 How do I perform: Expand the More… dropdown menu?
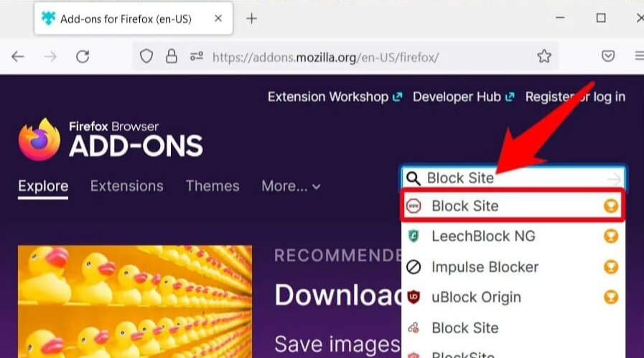coord(291,187)
